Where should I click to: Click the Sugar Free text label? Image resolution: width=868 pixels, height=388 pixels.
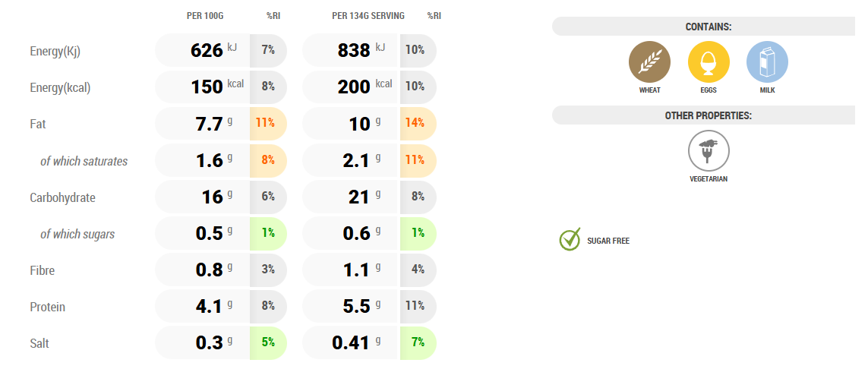click(x=608, y=241)
